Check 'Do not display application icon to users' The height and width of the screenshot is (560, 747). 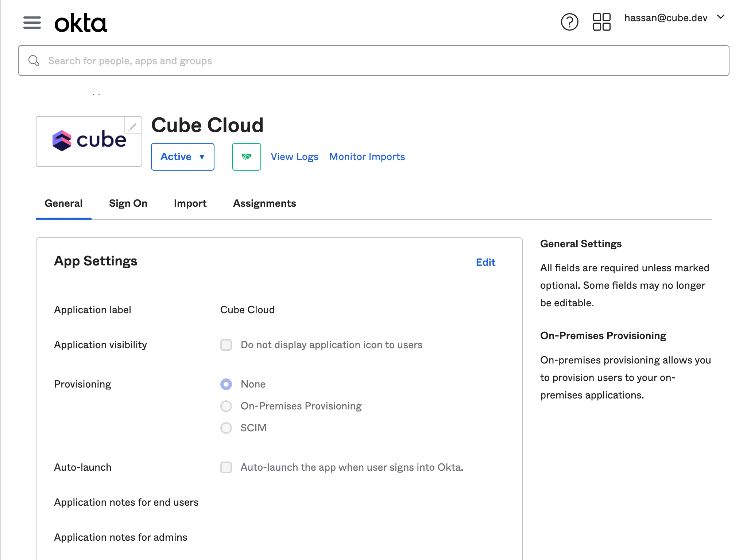pyautogui.click(x=226, y=345)
